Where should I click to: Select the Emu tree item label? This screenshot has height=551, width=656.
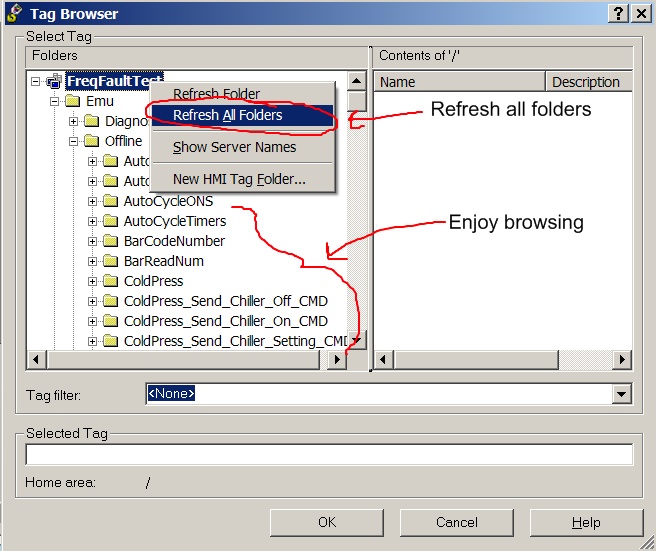click(100, 101)
